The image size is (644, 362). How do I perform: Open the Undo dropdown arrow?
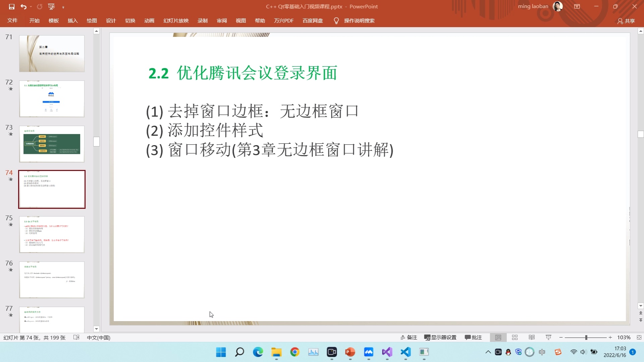[31, 7]
